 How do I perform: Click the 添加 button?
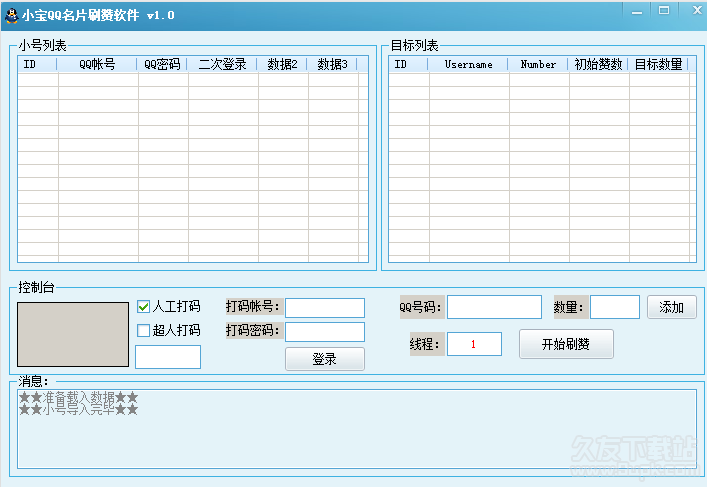point(671,307)
